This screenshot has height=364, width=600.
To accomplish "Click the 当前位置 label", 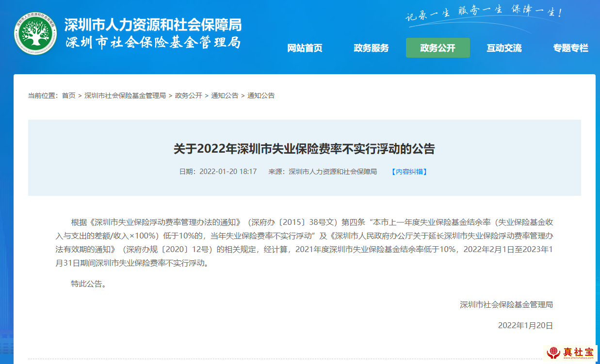I will tap(43, 95).
